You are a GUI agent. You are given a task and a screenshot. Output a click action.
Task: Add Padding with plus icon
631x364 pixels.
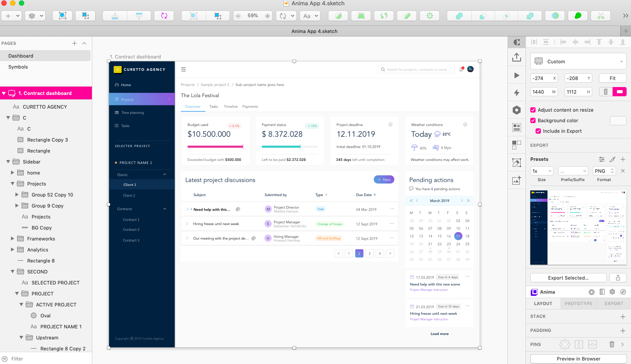623,331
